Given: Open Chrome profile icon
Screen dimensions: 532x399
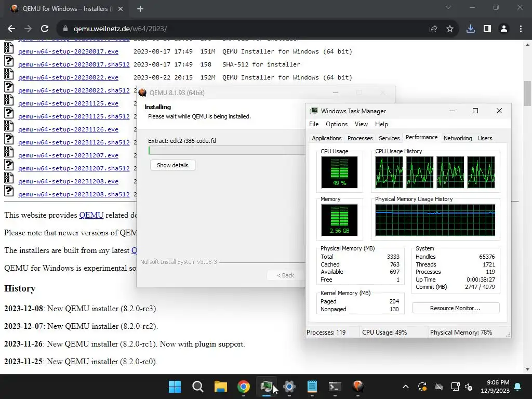Looking at the screenshot, I should (504, 29).
